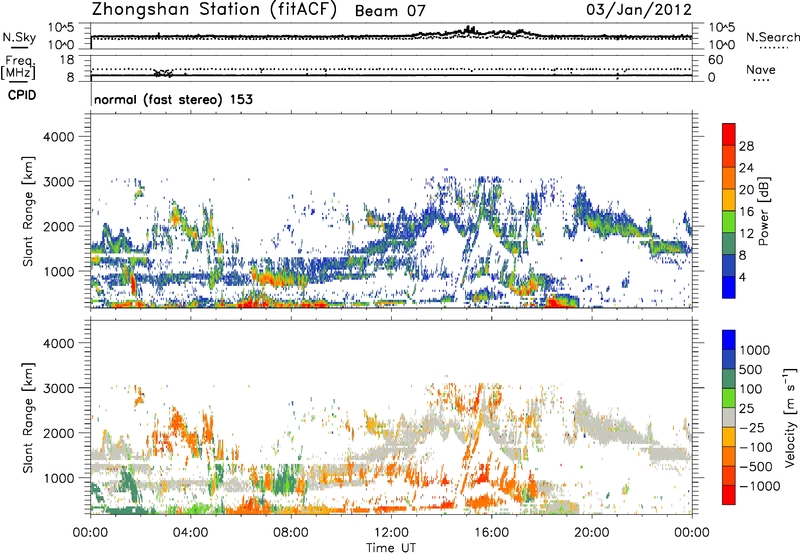The width and height of the screenshot is (800, 554).
Task: Select the 3000 tick on power panel
Action: (58, 182)
